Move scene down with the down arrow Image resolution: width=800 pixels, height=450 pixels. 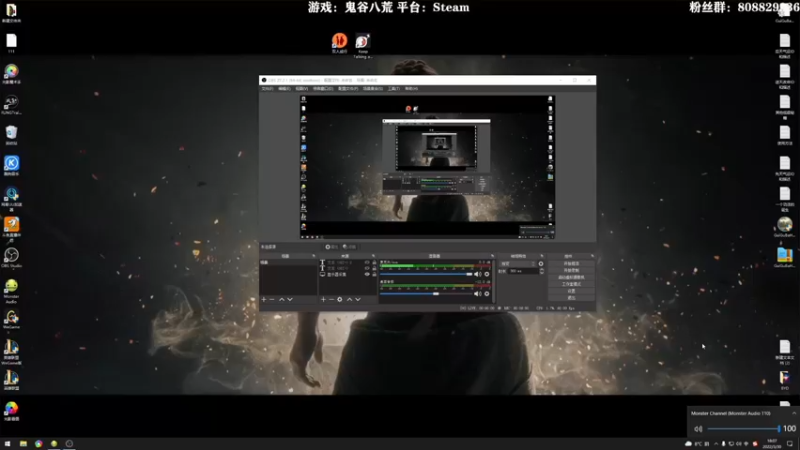(290, 299)
